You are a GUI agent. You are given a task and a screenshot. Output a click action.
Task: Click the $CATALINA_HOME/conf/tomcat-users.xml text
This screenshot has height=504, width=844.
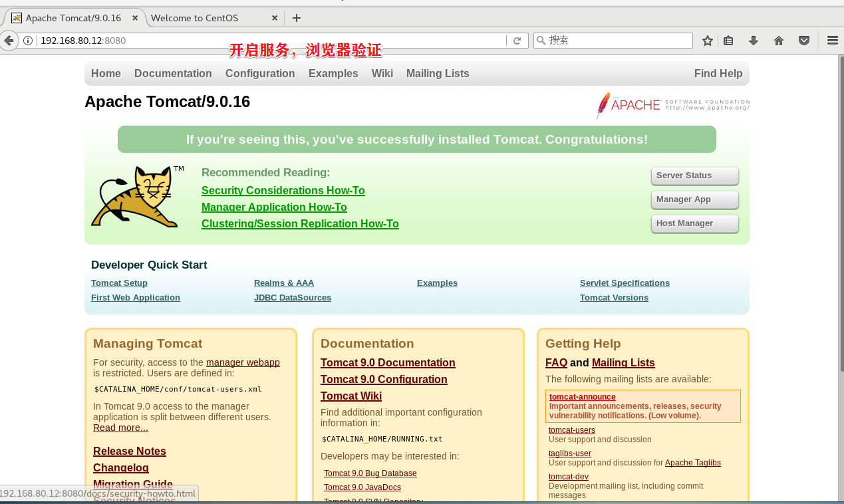coord(178,389)
